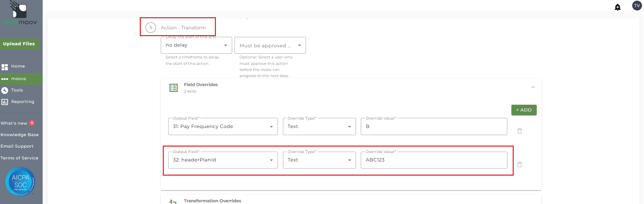Open the Must be approved dropdown
This screenshot has width=644, height=204.
pos(270,46)
